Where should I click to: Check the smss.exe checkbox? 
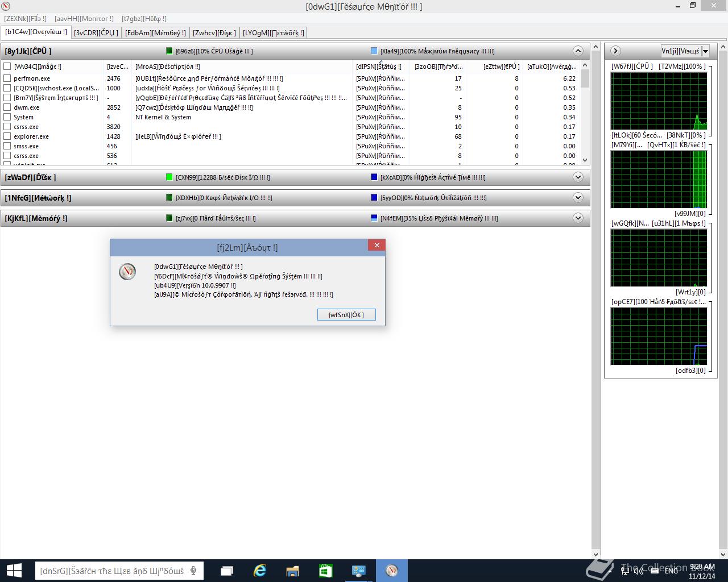(x=7, y=146)
